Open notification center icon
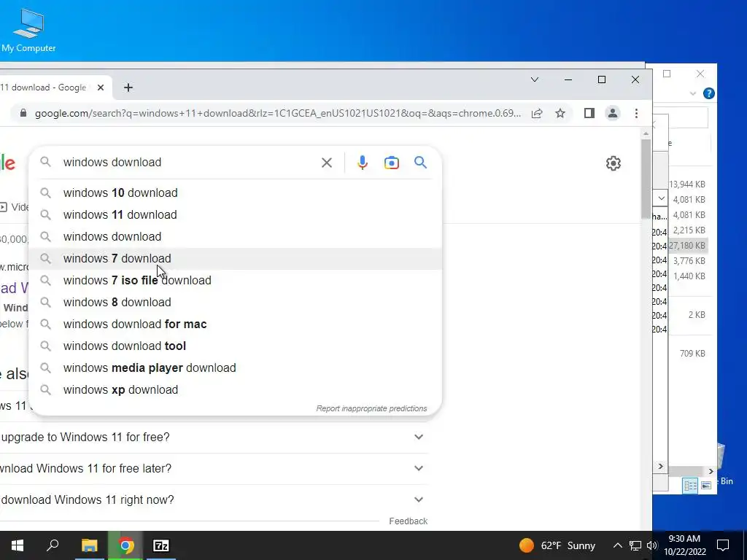 pos(723,545)
